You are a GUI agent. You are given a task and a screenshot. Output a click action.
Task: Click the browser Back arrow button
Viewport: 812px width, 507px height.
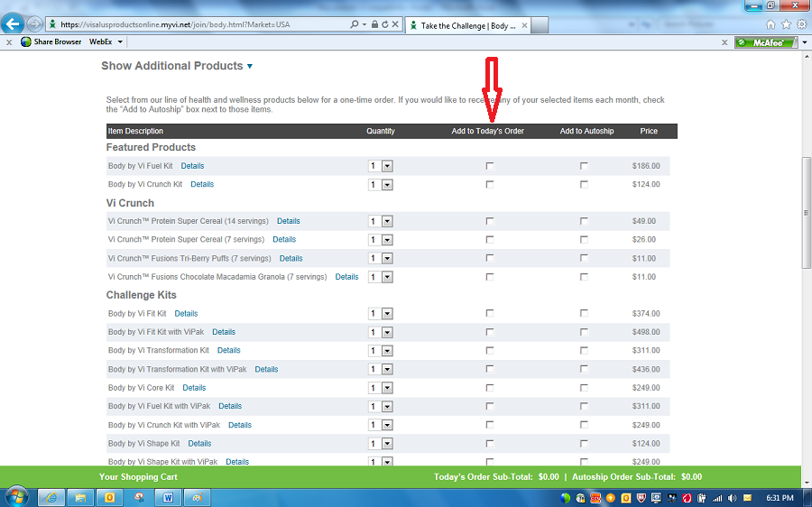(x=14, y=24)
